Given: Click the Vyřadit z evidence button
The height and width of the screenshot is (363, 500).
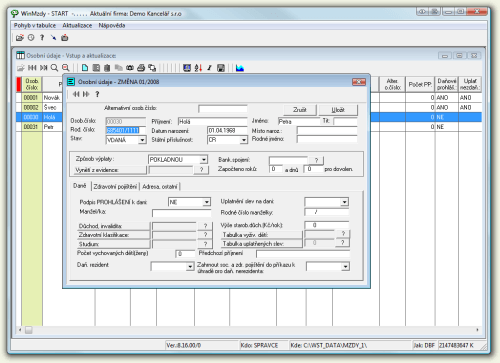Looking at the screenshot, I should point(110,170).
